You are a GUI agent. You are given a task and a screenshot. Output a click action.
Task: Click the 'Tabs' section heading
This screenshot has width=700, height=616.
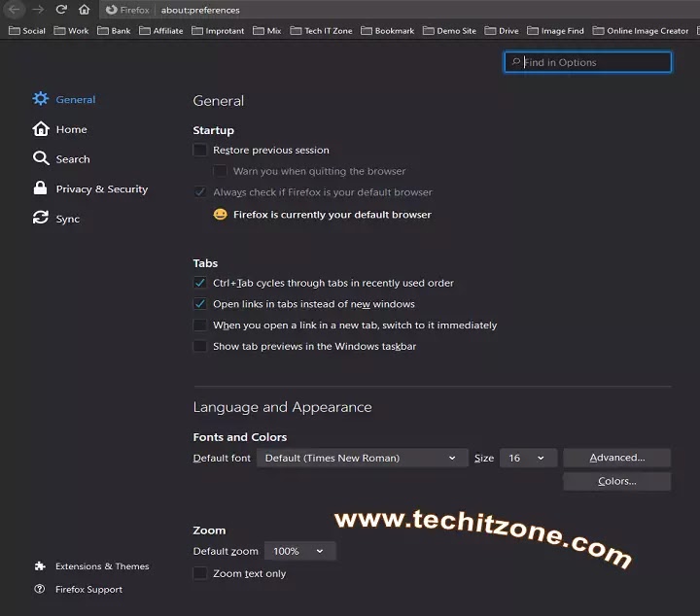[x=205, y=263]
